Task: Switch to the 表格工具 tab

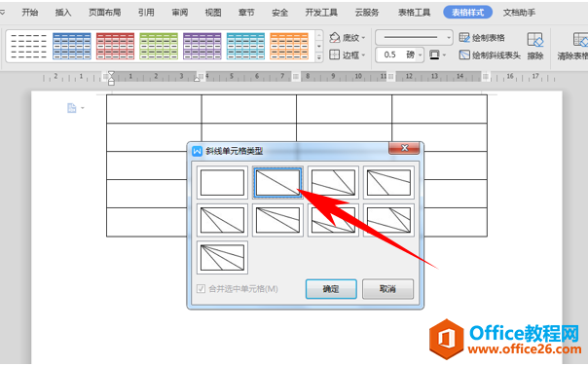Action: (x=414, y=13)
